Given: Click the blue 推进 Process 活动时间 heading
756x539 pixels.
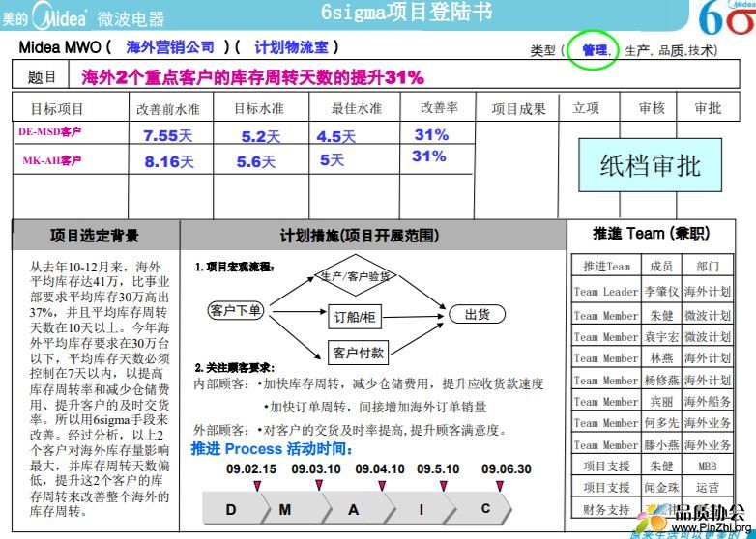Looking at the screenshot, I should click(272, 449).
